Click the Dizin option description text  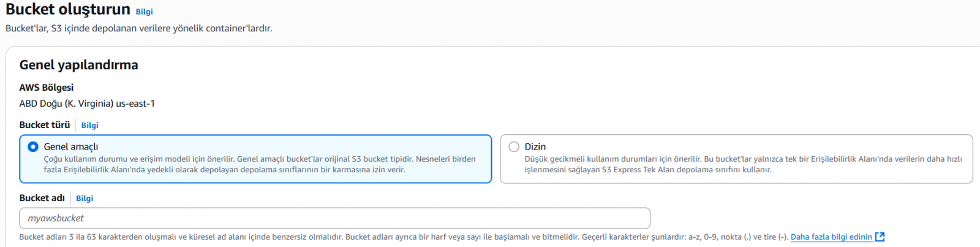pos(742,164)
